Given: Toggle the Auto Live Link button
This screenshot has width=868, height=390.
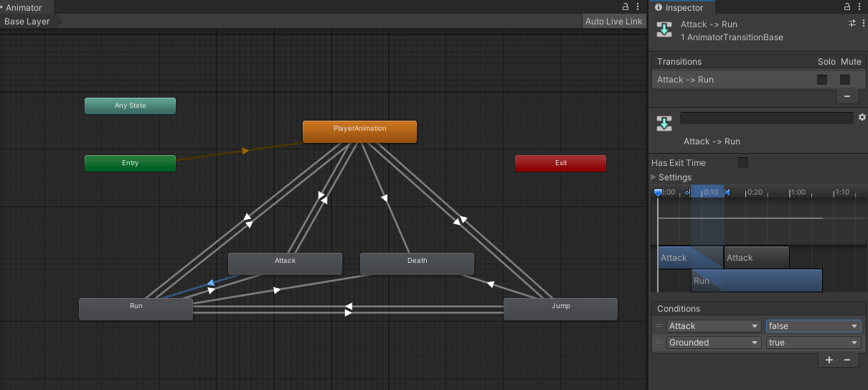Looking at the screenshot, I should click(613, 22).
